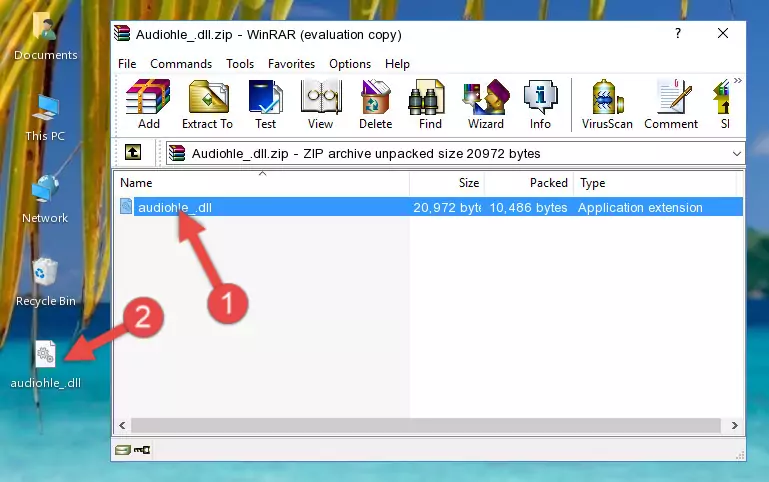Open the archive path dropdown
This screenshot has height=482, width=769.
click(736, 153)
